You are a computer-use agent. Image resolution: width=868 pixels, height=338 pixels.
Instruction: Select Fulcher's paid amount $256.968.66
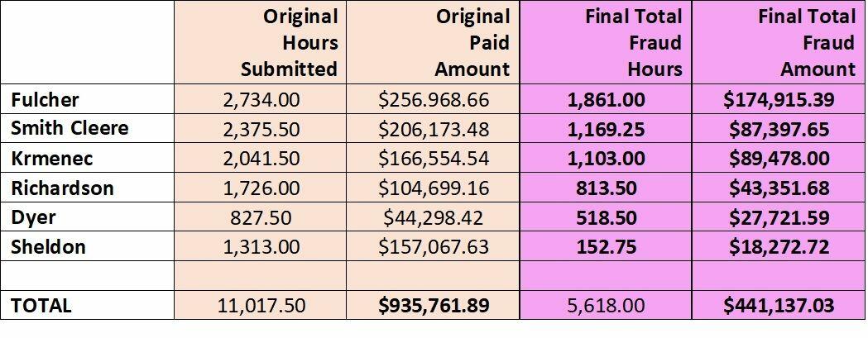(433, 99)
